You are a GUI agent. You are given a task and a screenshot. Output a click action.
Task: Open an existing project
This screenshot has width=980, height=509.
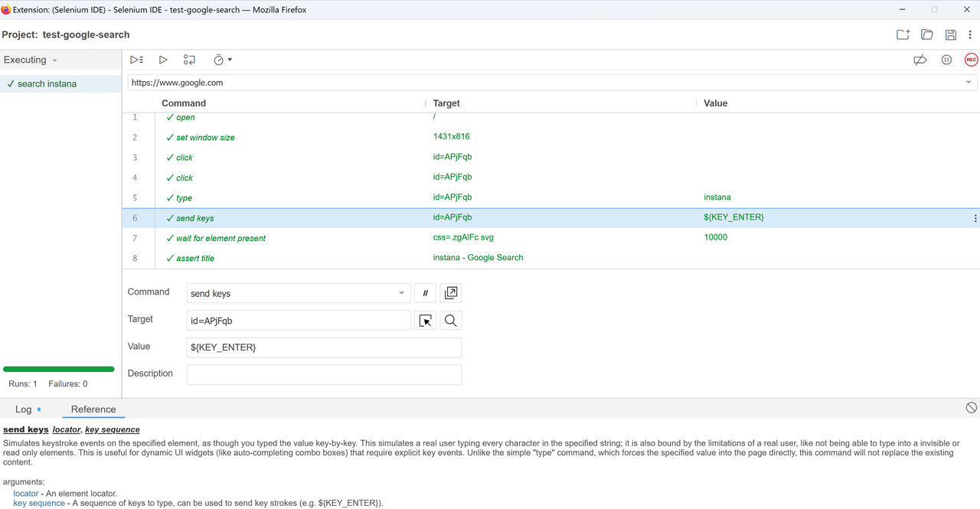point(927,34)
